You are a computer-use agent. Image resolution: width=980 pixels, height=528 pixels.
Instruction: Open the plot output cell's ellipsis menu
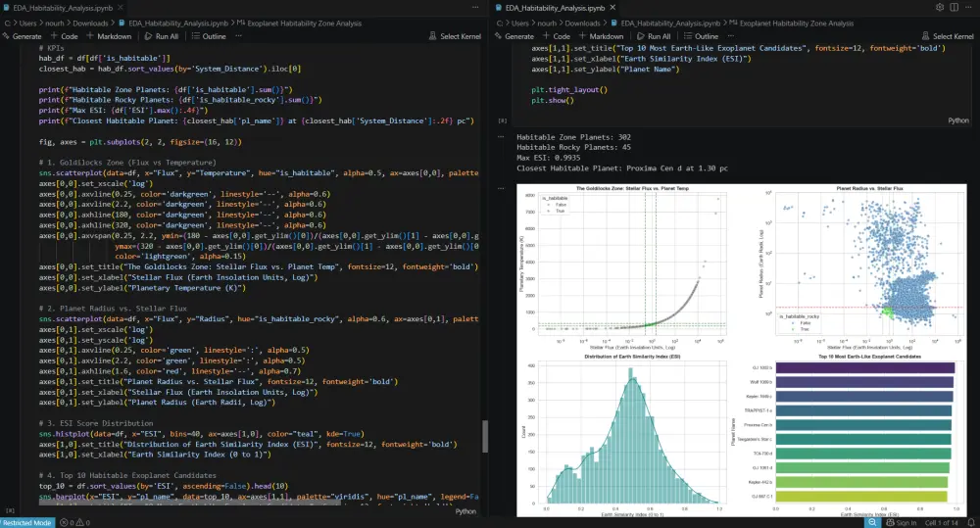[501, 188]
